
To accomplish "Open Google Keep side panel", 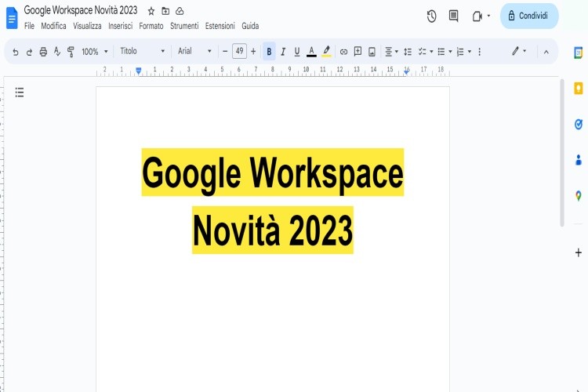I will click(x=579, y=89).
